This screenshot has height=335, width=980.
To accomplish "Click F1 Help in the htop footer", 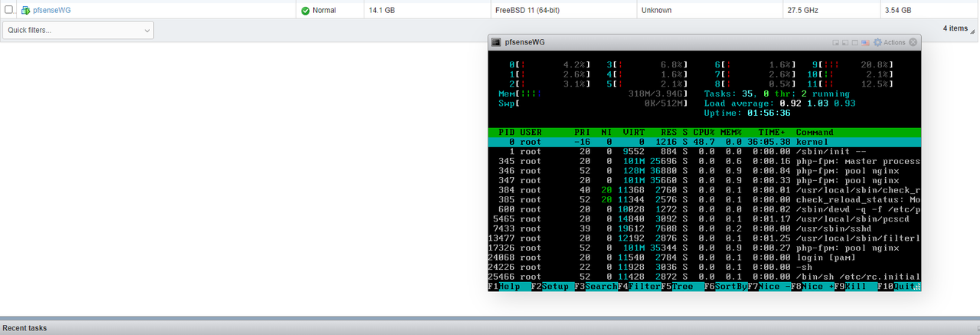I will pos(509,286).
